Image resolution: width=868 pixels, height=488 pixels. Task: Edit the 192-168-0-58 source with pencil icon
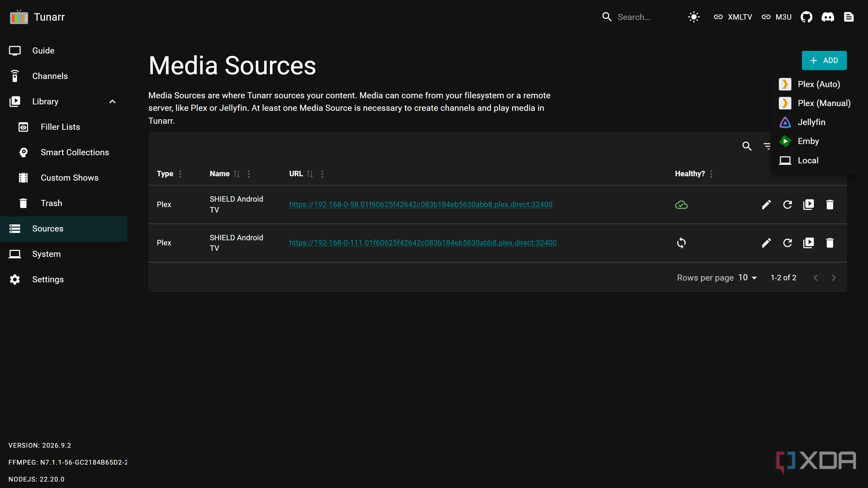[766, 204]
